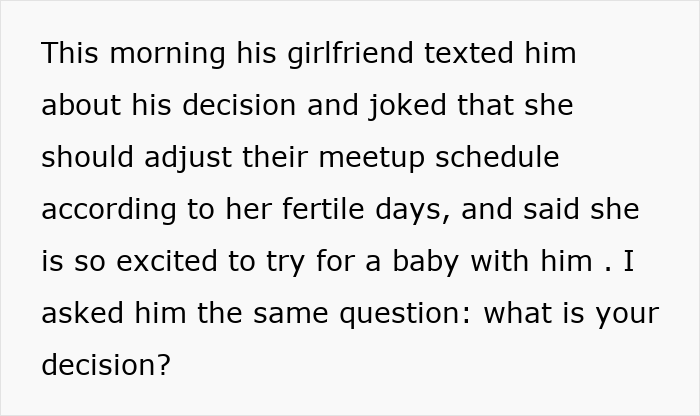Click the word "asked" in the sixth line
This screenshot has height=416, width=700.
pos(77,314)
